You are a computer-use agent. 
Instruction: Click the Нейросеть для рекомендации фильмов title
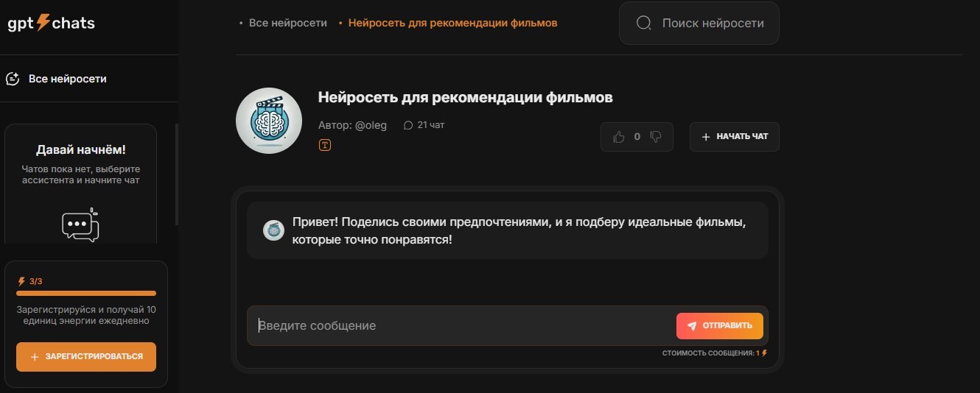[465, 97]
